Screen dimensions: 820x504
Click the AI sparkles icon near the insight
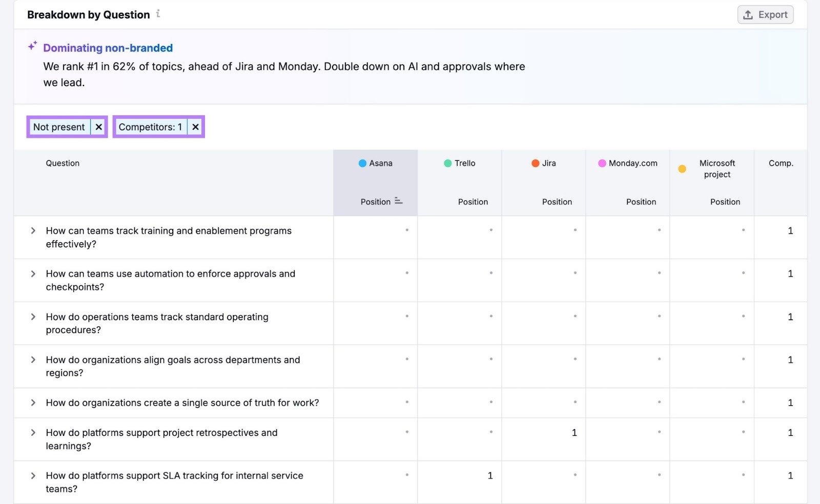pos(32,45)
